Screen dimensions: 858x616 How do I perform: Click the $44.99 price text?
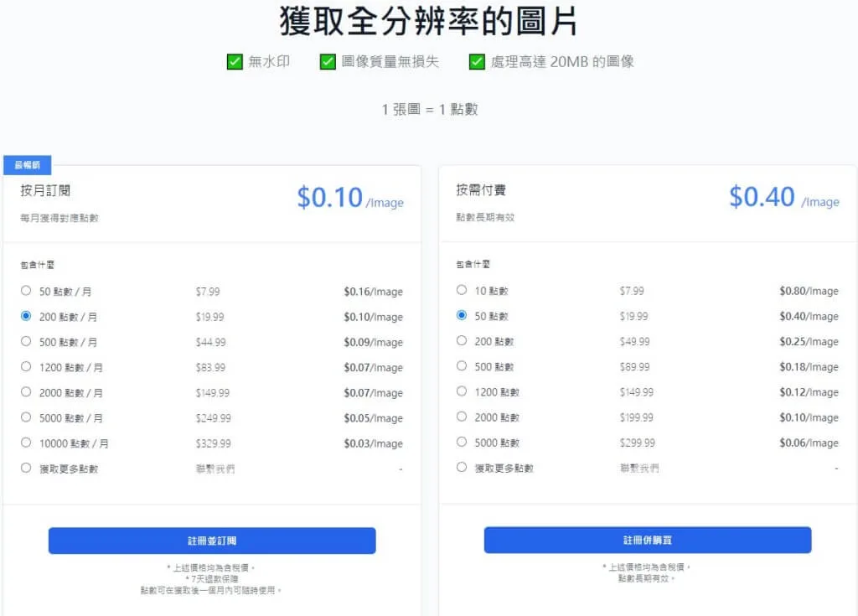pyautogui.click(x=210, y=342)
